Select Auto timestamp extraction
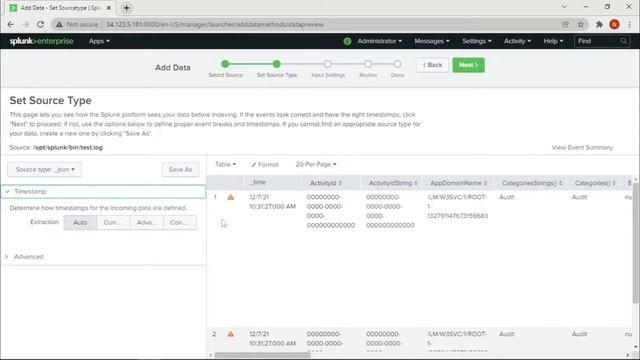 80,222
